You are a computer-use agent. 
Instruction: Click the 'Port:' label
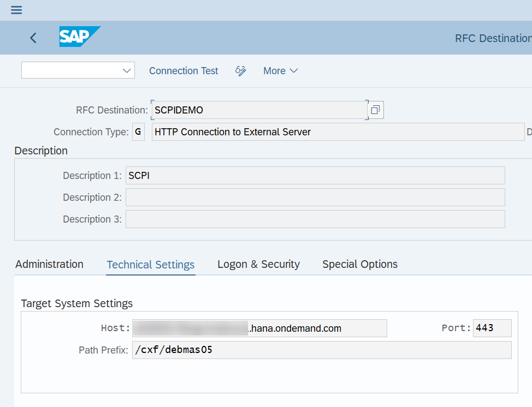coord(456,328)
